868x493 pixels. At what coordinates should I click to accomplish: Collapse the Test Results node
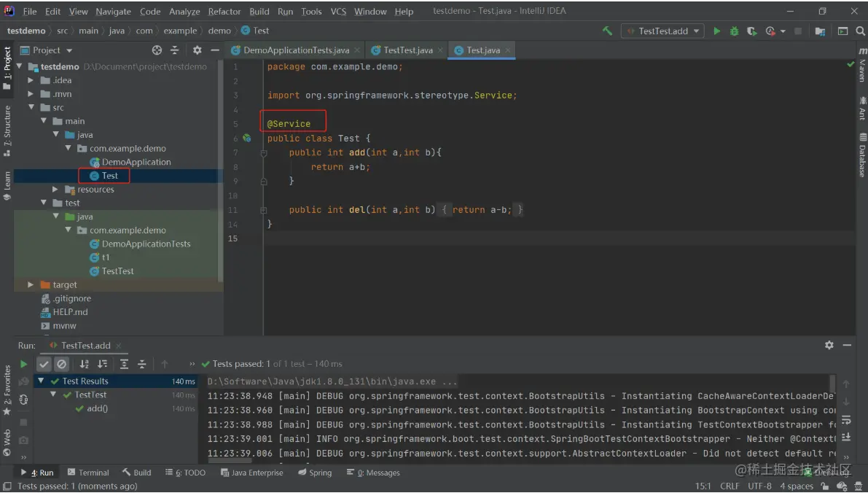[x=41, y=381]
